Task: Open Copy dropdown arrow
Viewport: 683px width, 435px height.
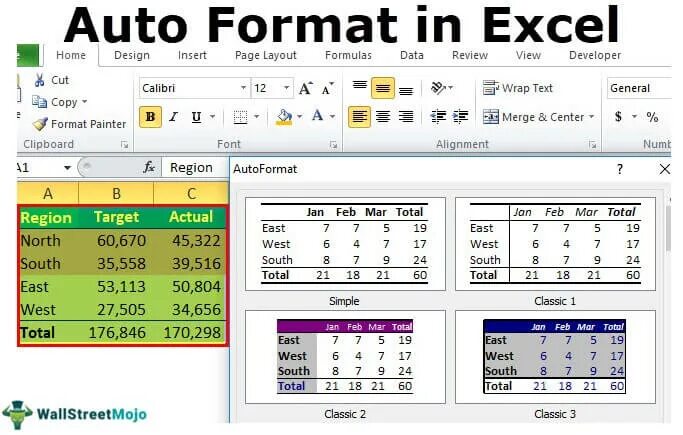Action: point(85,102)
